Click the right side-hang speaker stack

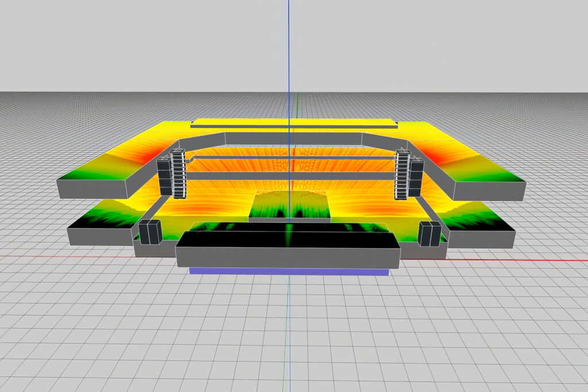[x=416, y=176]
